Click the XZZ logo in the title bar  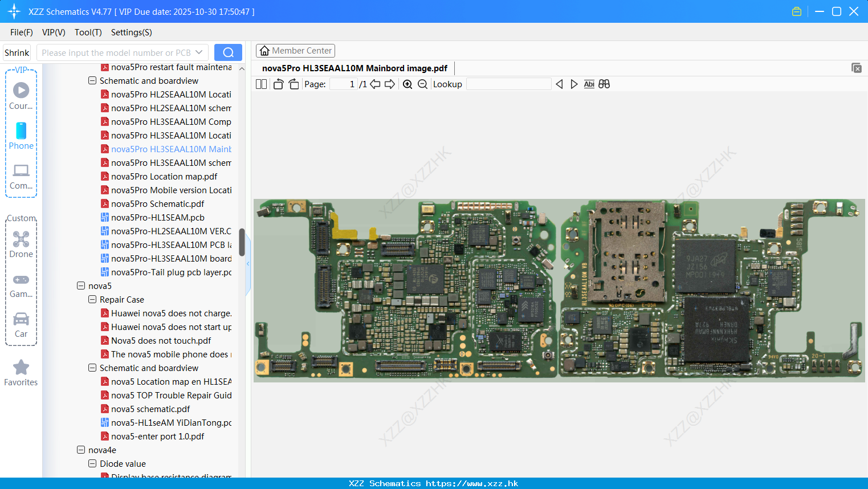pos(14,11)
